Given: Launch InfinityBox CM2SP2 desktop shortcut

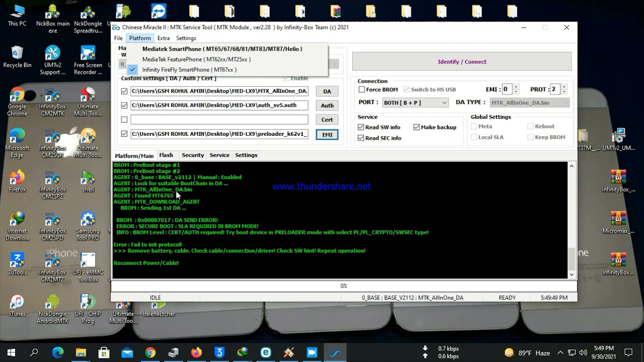Looking at the screenshot, I should tap(52, 185).
